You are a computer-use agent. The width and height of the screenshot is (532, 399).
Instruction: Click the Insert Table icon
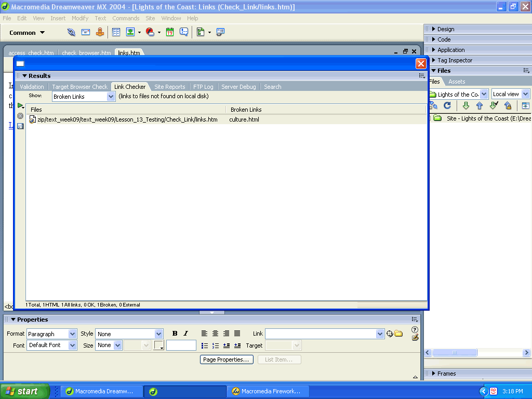[116, 32]
